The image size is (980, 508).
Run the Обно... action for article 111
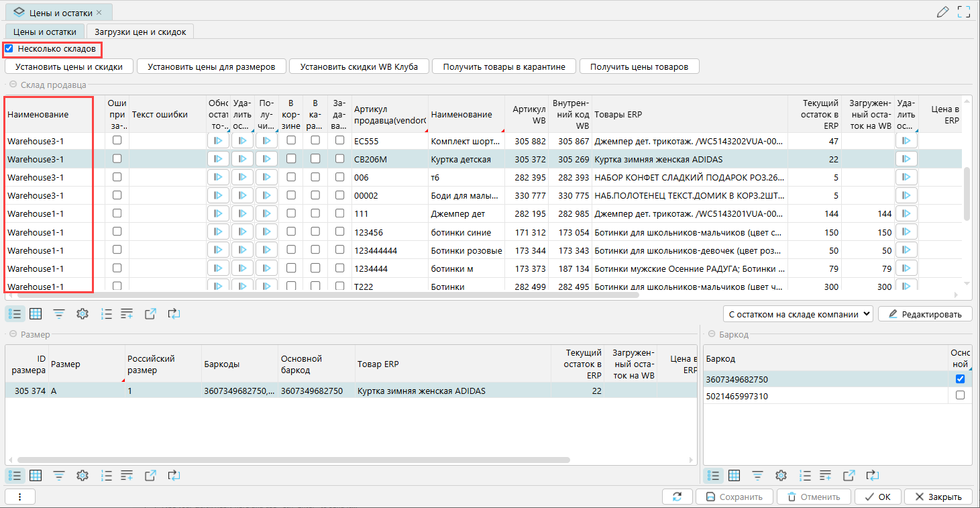click(218, 213)
